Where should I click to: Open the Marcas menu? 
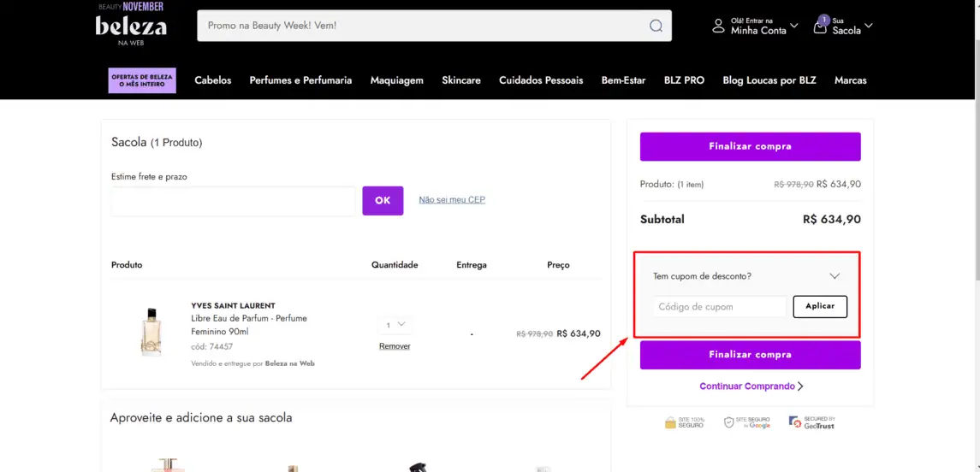851,80
